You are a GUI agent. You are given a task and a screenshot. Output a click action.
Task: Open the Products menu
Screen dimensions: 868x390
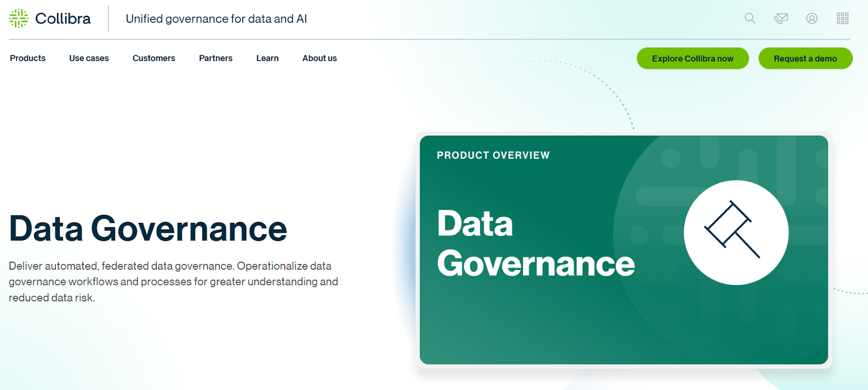click(x=28, y=58)
